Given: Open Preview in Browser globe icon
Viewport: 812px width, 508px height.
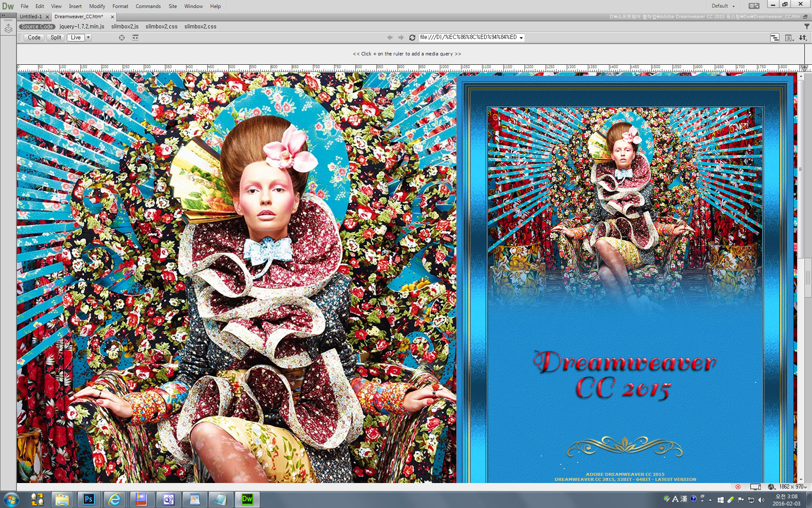Looking at the screenshot, I should [x=771, y=487].
